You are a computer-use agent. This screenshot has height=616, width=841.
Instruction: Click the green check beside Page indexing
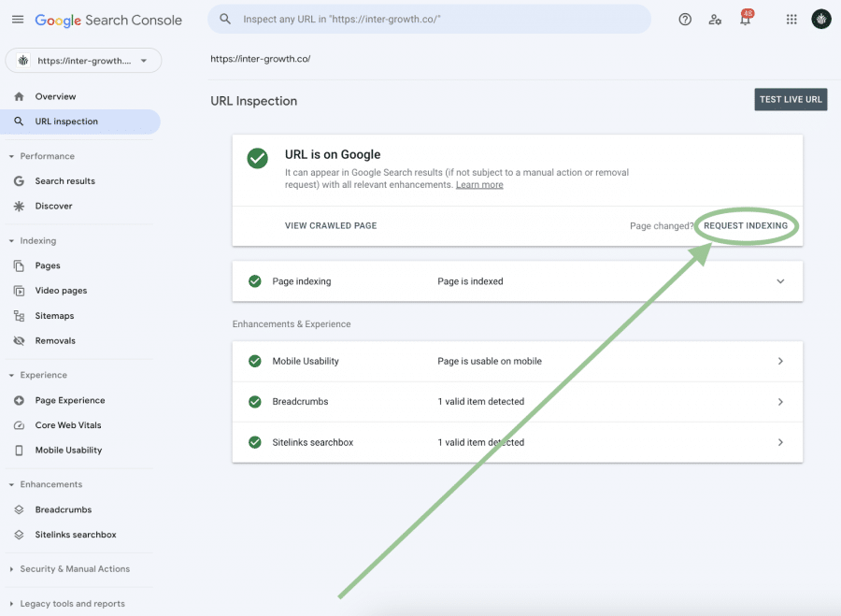pos(255,281)
